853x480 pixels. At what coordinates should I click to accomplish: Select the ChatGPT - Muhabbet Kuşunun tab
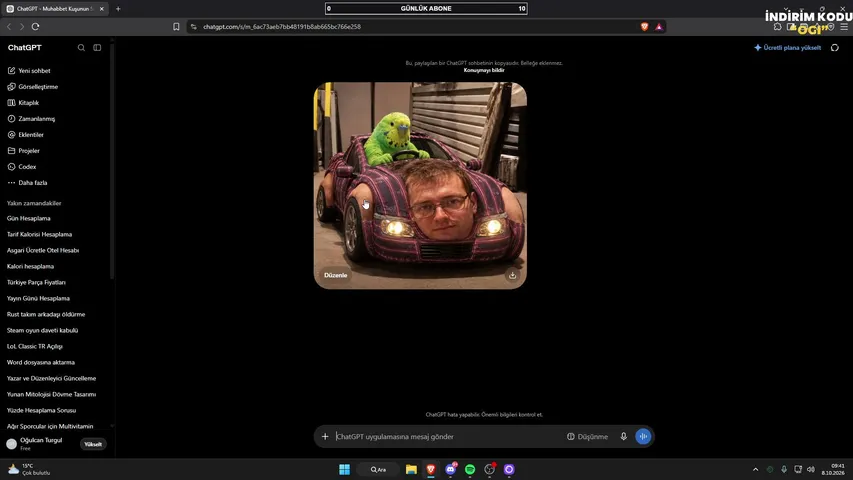[x=54, y=9]
